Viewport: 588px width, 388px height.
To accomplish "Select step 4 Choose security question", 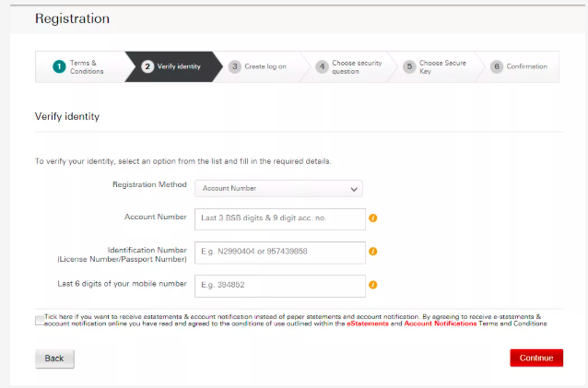I will (x=350, y=66).
